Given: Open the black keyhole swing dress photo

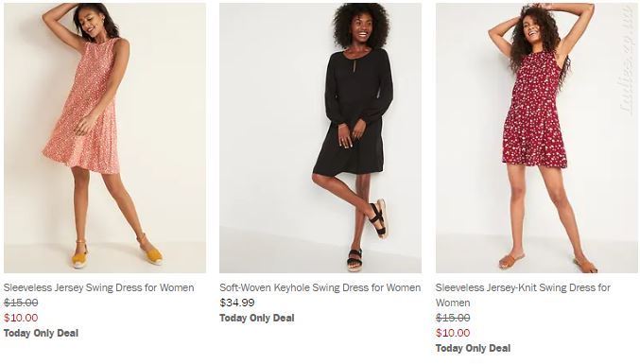Looking at the screenshot, I should 320,138.
